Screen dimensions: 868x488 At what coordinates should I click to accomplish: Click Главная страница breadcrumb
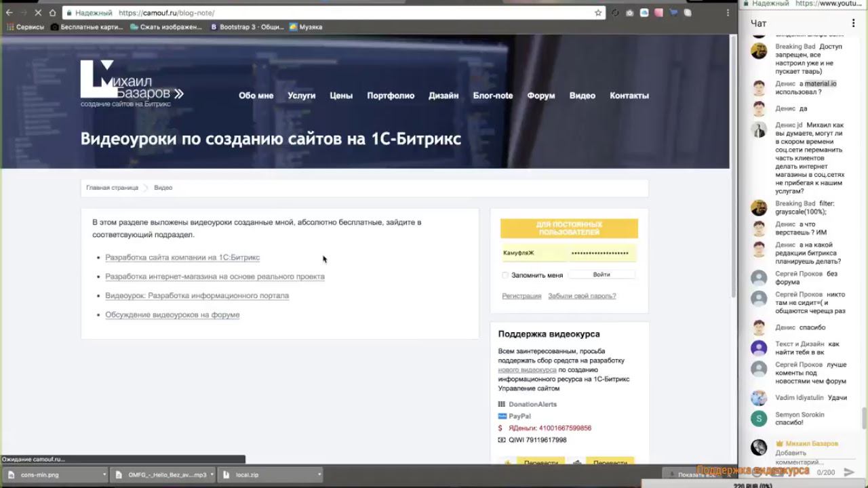click(112, 188)
